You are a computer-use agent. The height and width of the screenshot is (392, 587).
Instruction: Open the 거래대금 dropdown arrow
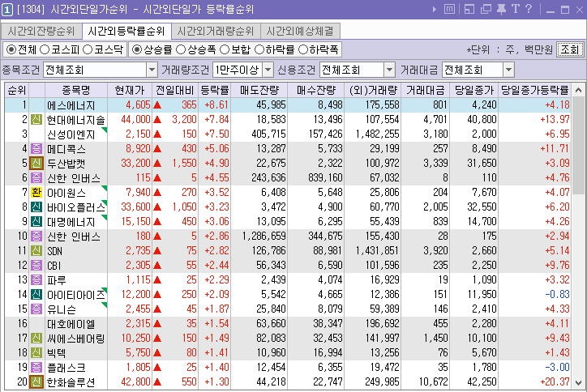point(508,70)
